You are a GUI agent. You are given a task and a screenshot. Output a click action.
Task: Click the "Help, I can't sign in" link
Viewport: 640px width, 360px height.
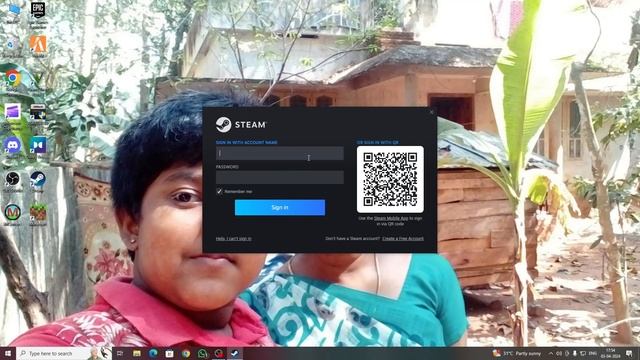[x=233, y=238]
